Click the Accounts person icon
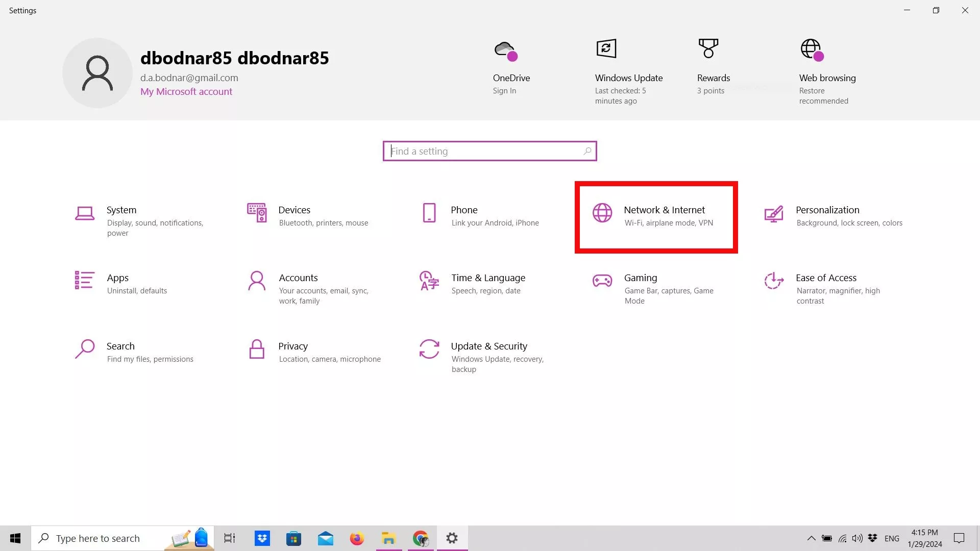Screen dimensions: 980x551 point(257,281)
